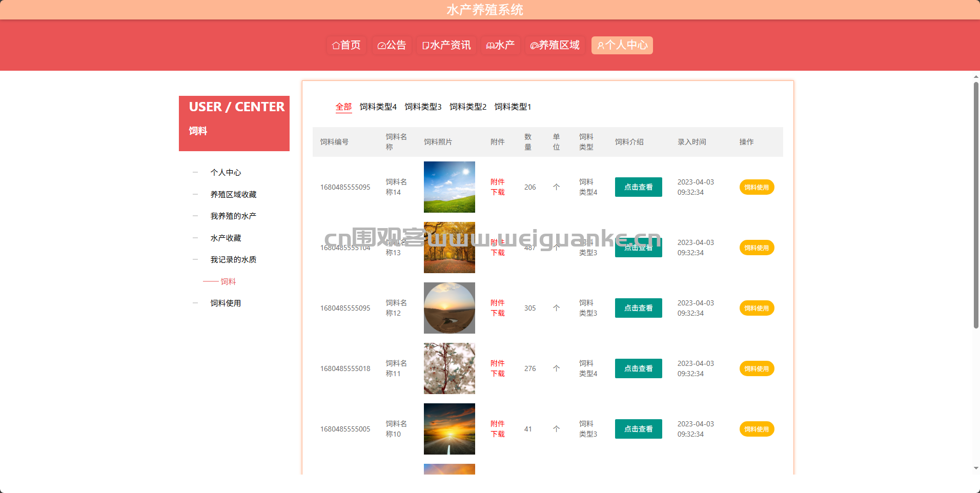Open the sunset road photo of 饲料名称10

pyautogui.click(x=450, y=429)
